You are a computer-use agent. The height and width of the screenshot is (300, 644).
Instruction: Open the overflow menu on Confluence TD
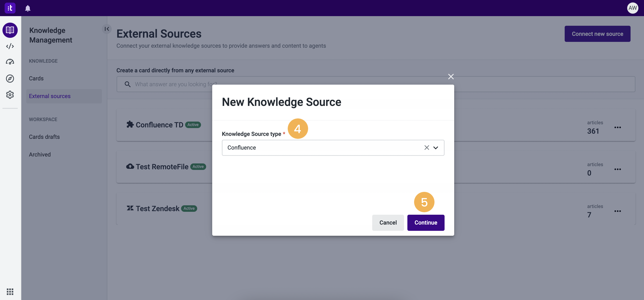pos(618,127)
